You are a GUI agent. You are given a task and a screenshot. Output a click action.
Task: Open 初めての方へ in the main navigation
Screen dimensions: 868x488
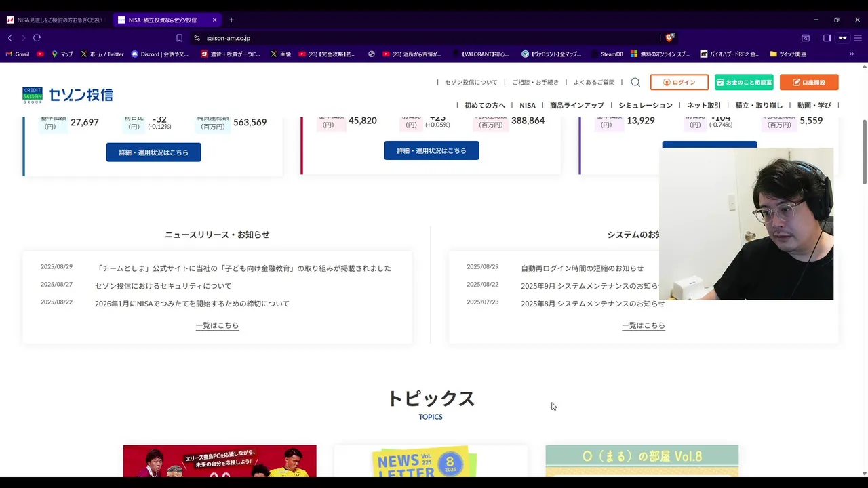tap(485, 105)
